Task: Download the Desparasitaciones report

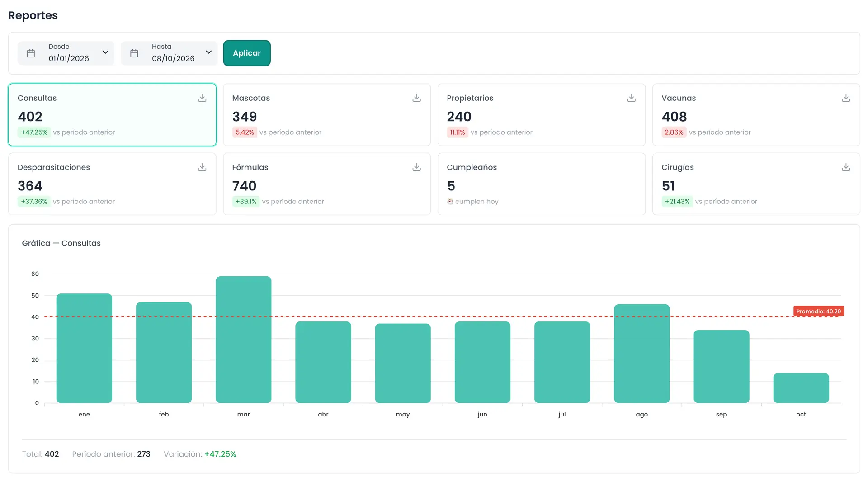Action: pyautogui.click(x=202, y=167)
